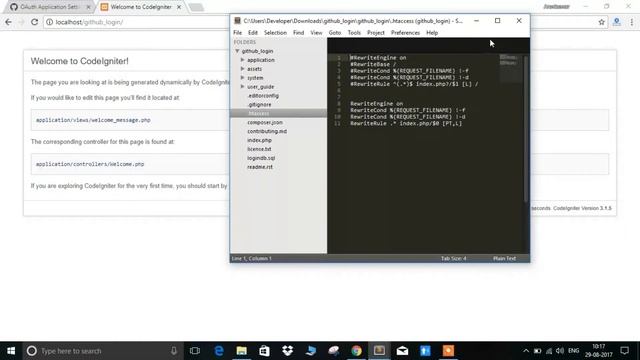Click the Cortana search box
This screenshot has height=360, width=640.
[102, 351]
